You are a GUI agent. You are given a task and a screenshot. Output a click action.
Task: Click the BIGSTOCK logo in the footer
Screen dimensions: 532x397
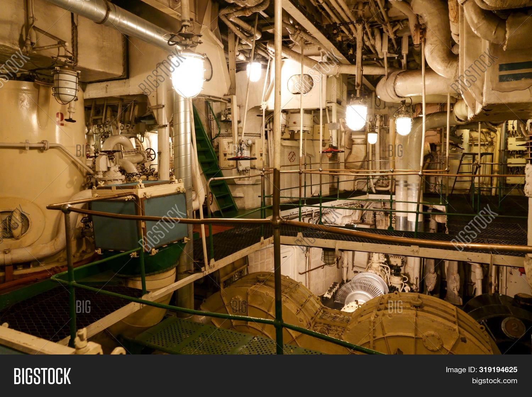coord(42,376)
